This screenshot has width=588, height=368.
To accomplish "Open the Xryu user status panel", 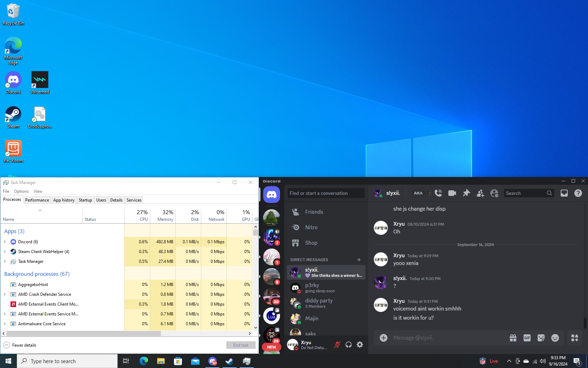I will point(308,345).
